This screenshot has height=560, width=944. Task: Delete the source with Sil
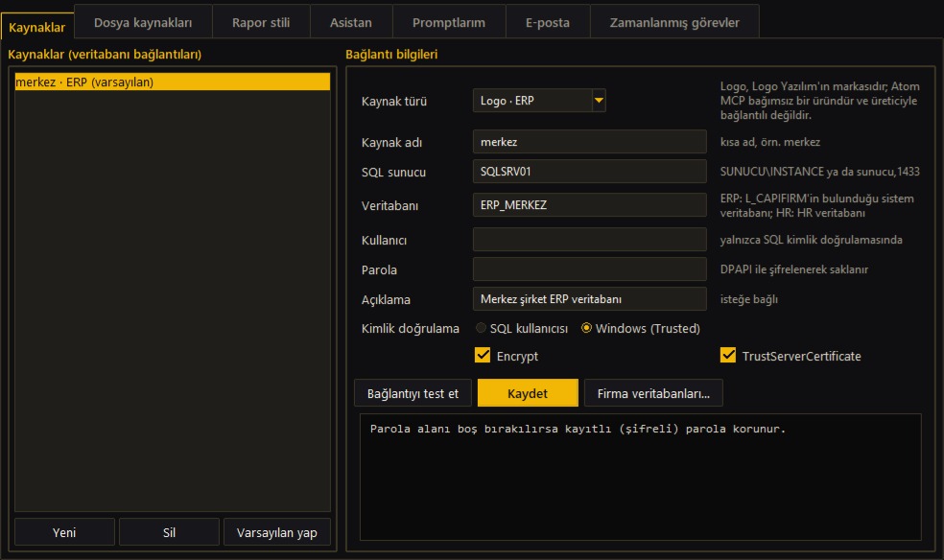[x=169, y=532]
